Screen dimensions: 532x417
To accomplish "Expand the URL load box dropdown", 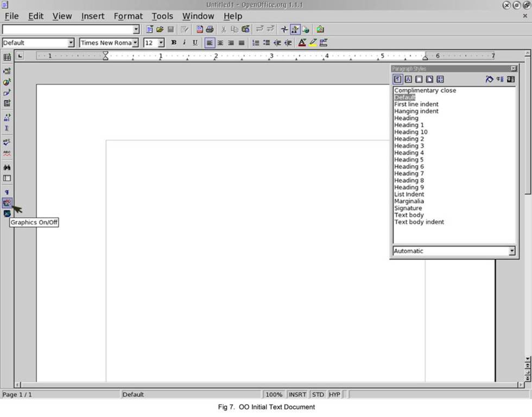I will 136,29.
